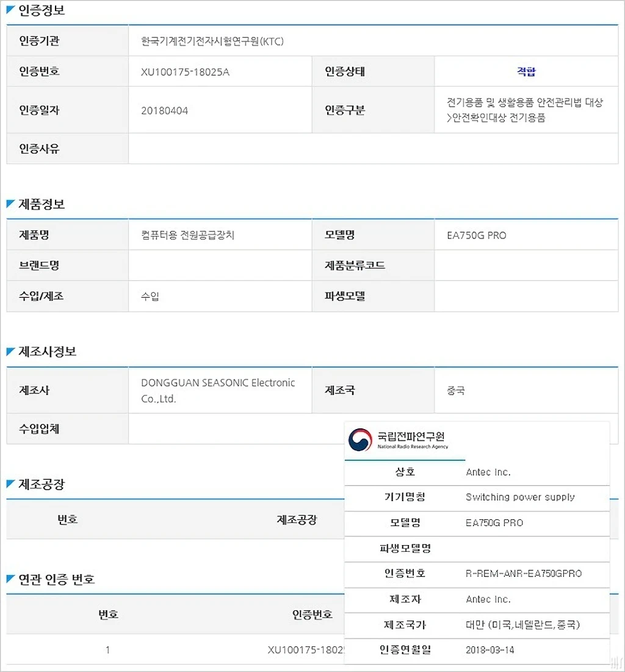Click the 인증상태 label
625x672 pixels.
345,71
